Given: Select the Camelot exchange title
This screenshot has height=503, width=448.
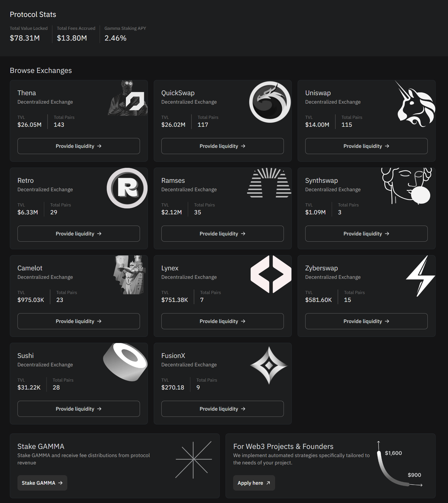Looking at the screenshot, I should click(x=30, y=268).
